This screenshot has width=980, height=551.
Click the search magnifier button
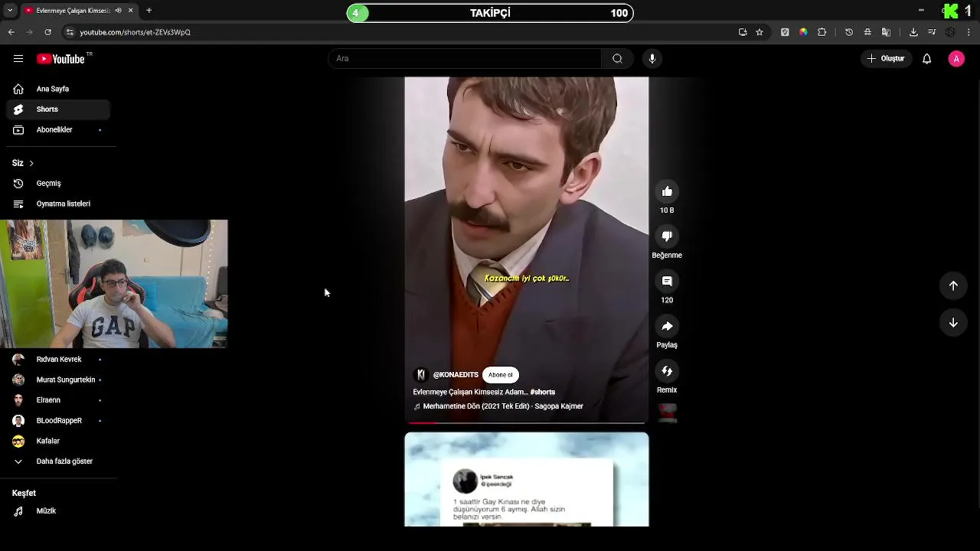coord(617,59)
